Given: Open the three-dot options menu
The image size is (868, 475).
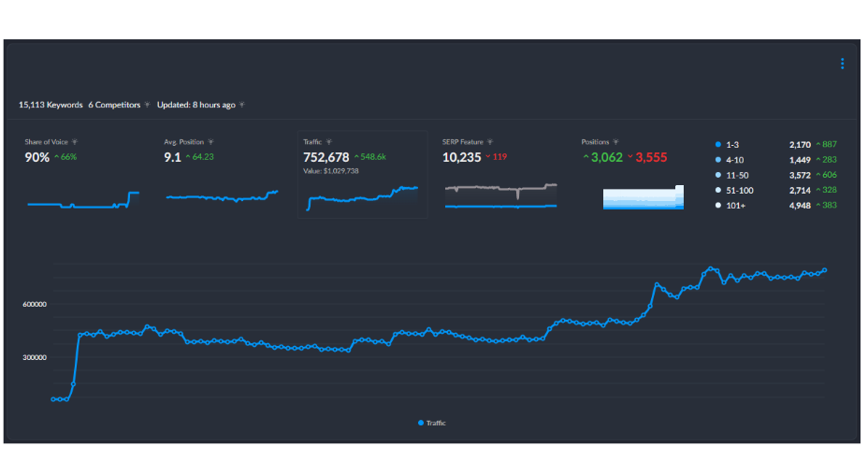Looking at the screenshot, I should 842,64.
